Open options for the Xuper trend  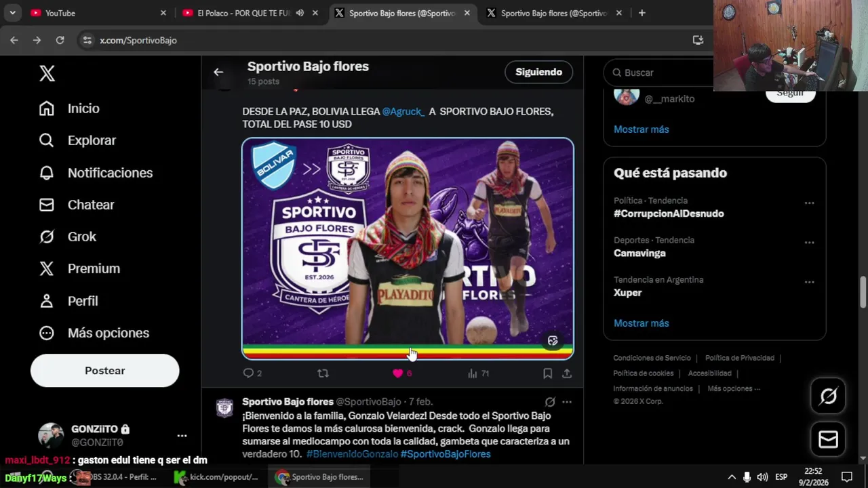coord(809,282)
